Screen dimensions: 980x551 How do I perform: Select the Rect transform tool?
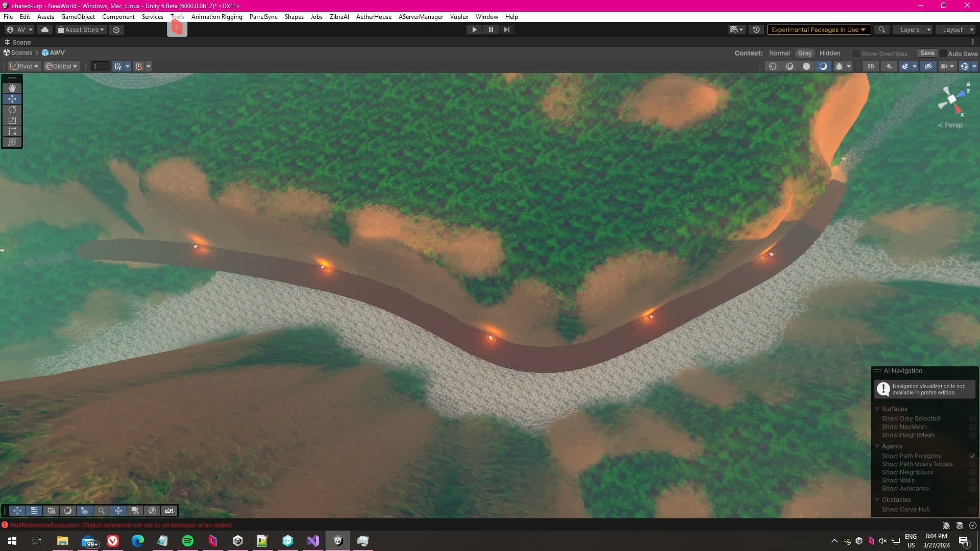click(x=12, y=131)
